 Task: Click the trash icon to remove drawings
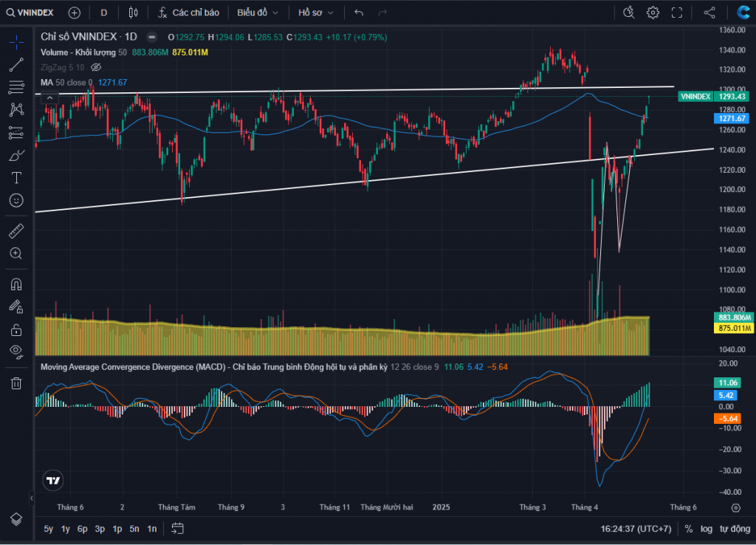[16, 383]
